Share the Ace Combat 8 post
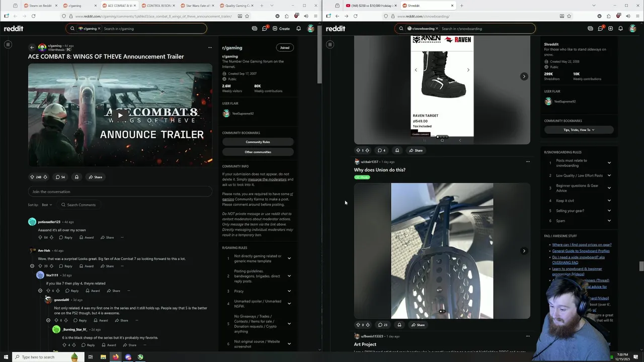This screenshot has width=644, height=362. 95,177
